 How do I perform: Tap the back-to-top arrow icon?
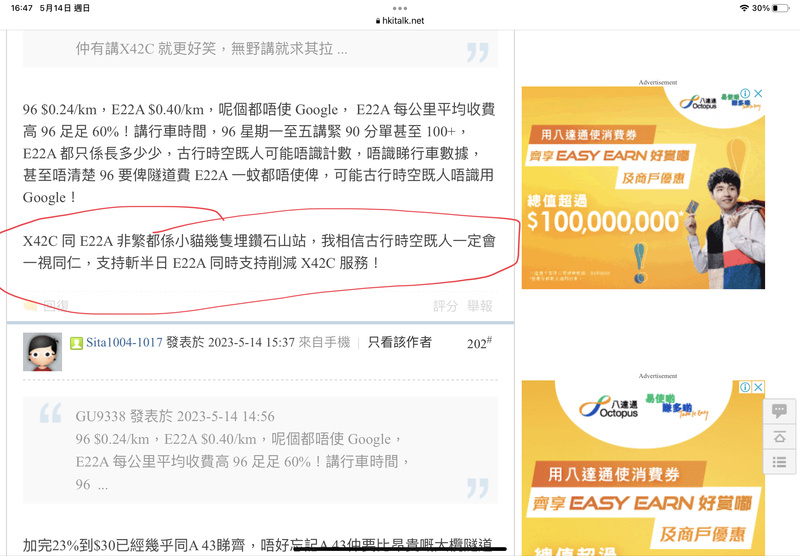pos(779,437)
